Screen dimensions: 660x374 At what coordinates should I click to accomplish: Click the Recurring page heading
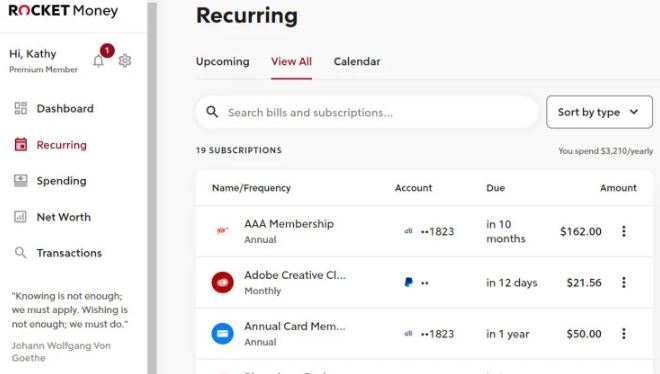[247, 16]
